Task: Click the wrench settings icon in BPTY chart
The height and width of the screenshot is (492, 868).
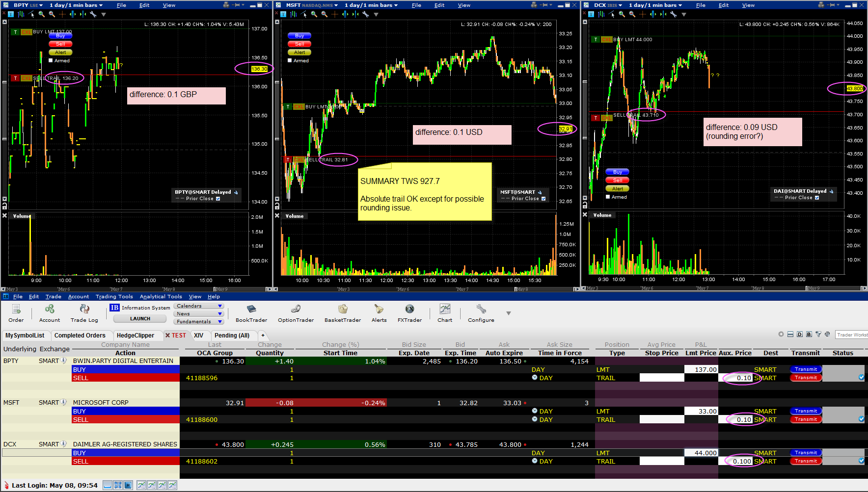Action: [93, 14]
